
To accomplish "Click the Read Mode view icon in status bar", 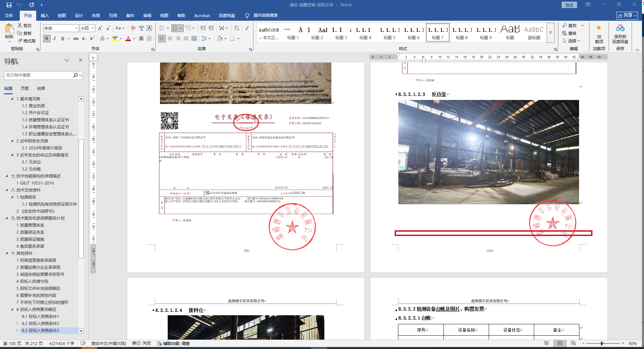I will tap(547, 343).
